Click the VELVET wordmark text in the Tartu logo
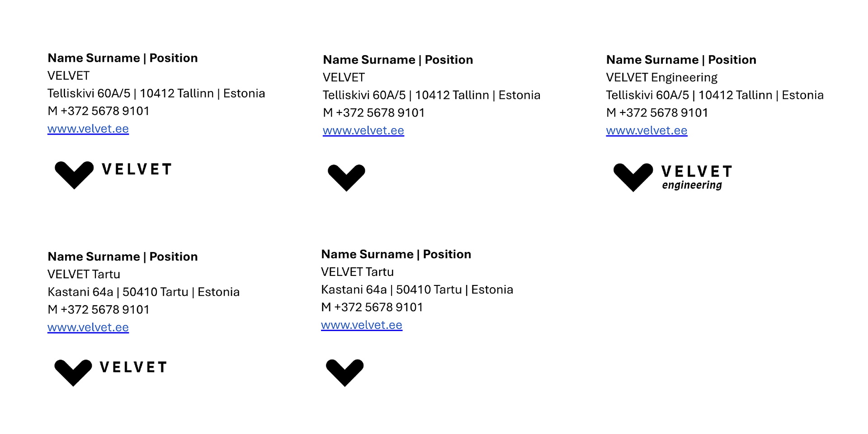 click(x=134, y=367)
